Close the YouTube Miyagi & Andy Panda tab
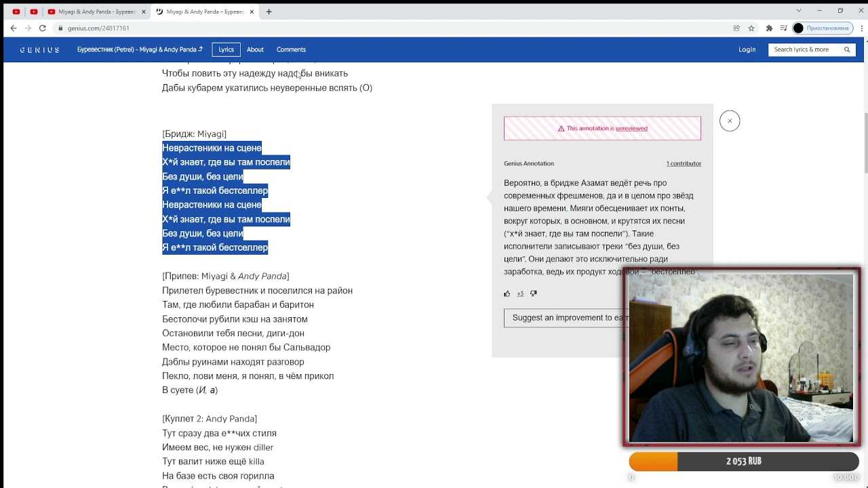Screen dimensions: 868x488 click(143, 12)
